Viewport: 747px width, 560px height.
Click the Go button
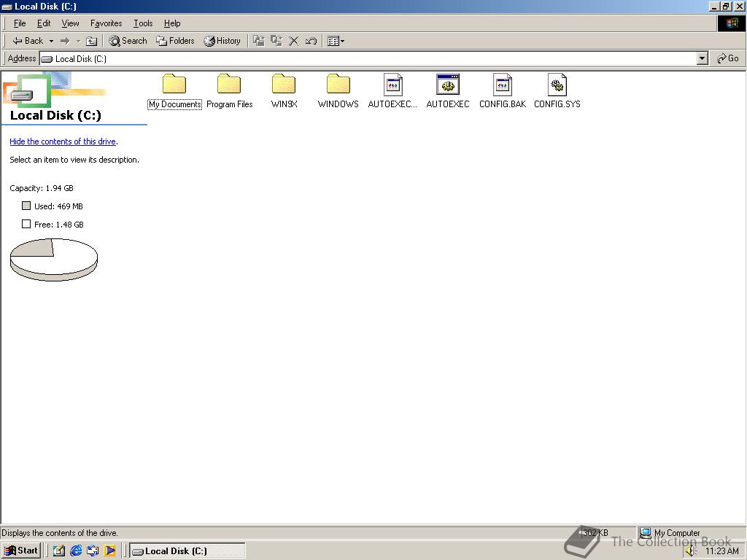pos(728,58)
